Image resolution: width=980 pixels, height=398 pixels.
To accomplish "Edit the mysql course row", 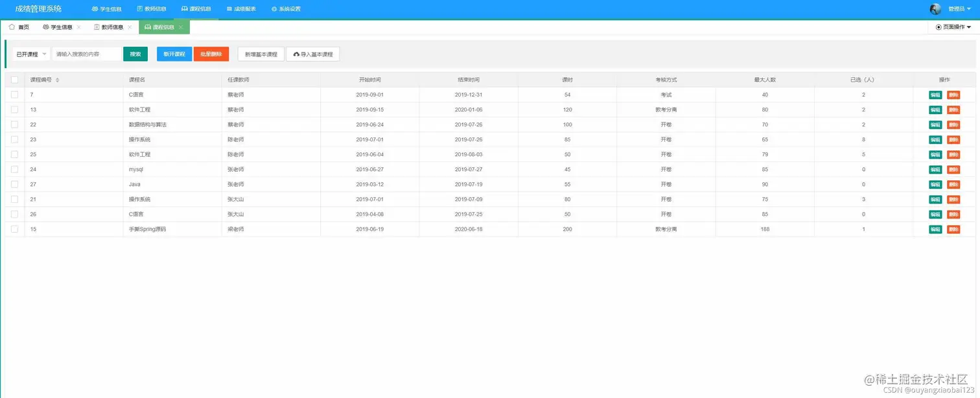I will pyautogui.click(x=935, y=169).
